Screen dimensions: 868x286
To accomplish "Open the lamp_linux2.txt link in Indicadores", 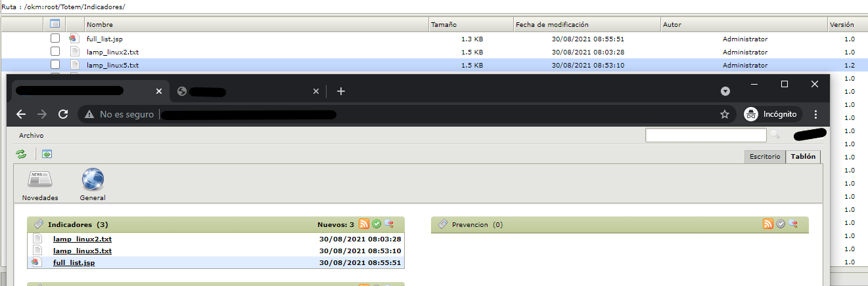I will coord(82,239).
